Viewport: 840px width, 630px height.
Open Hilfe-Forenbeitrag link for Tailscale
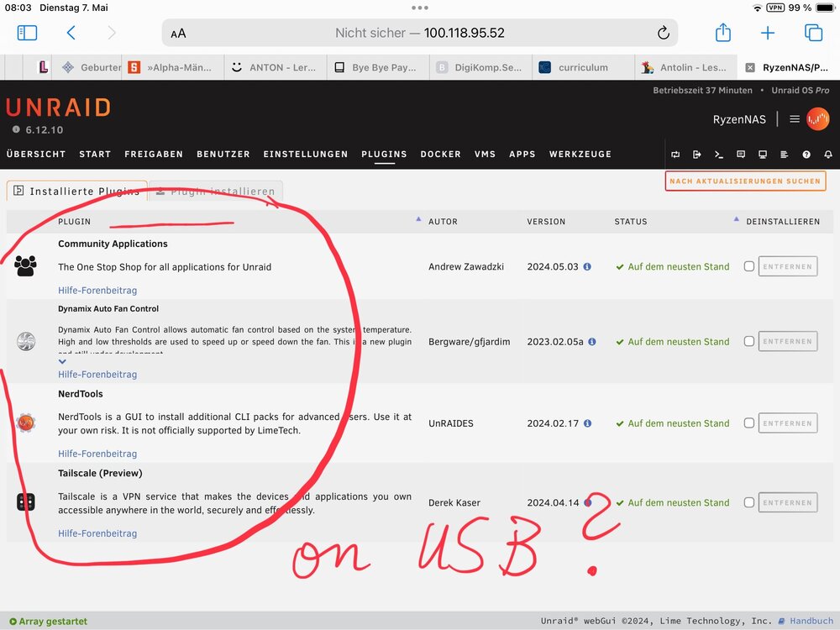point(97,533)
